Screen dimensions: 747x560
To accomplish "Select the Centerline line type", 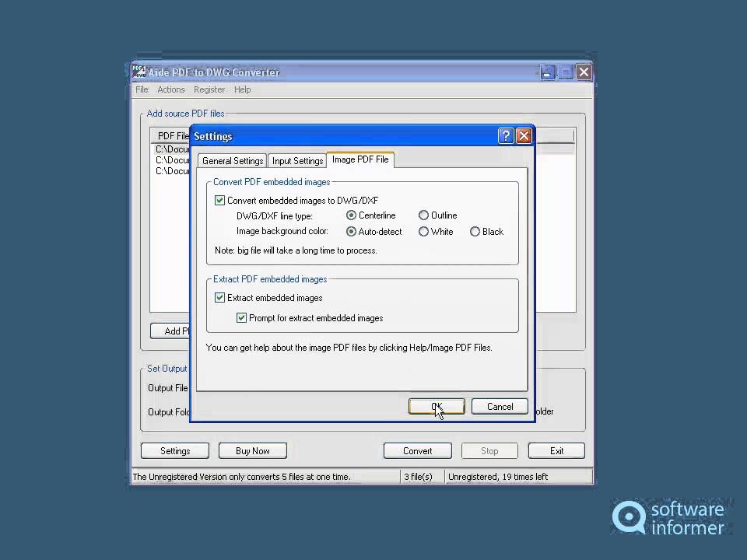I will point(351,215).
